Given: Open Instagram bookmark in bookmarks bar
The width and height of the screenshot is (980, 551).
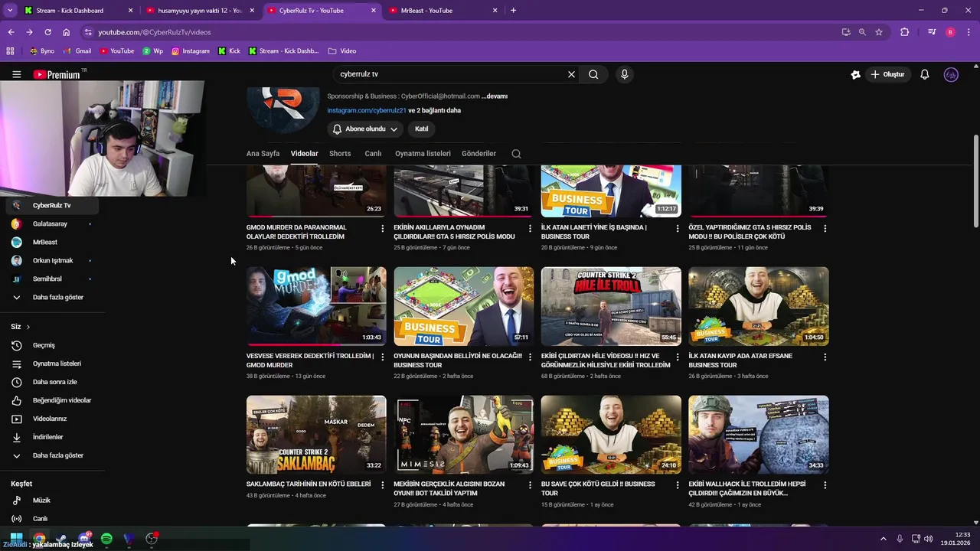Looking at the screenshot, I should coord(190,51).
